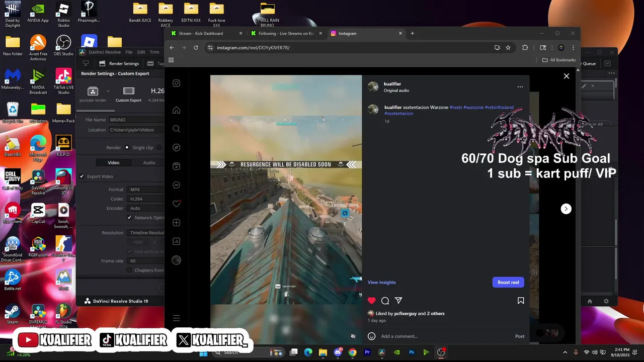644x362 pixels.
Task: Switch to the Following - Live Streams on Kick tab
Action: tap(285, 33)
